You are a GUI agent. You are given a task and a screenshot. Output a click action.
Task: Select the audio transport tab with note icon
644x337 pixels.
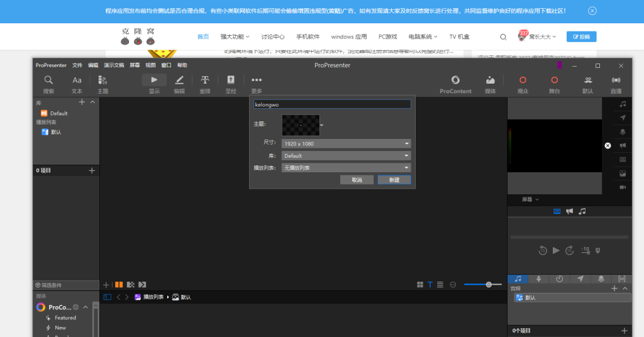click(x=582, y=211)
